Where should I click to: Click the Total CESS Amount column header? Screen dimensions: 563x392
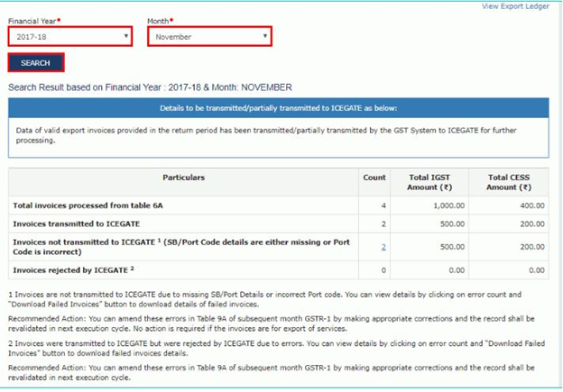[x=509, y=182]
